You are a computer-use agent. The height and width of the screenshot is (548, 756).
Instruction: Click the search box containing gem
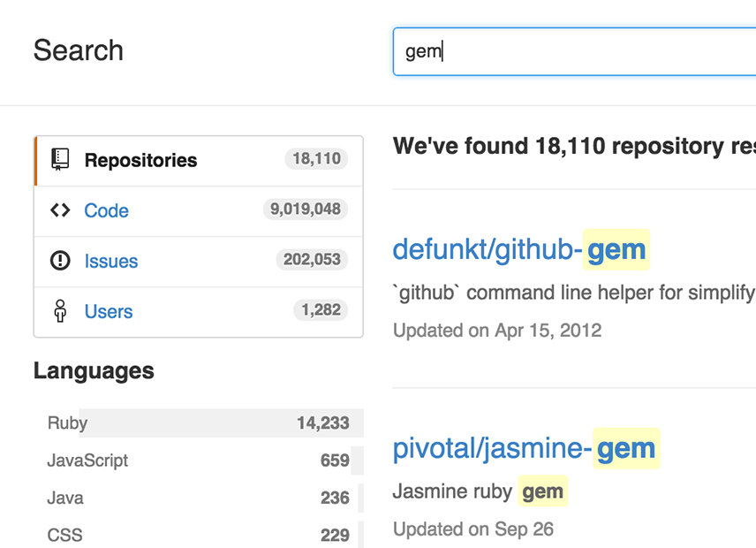(574, 51)
